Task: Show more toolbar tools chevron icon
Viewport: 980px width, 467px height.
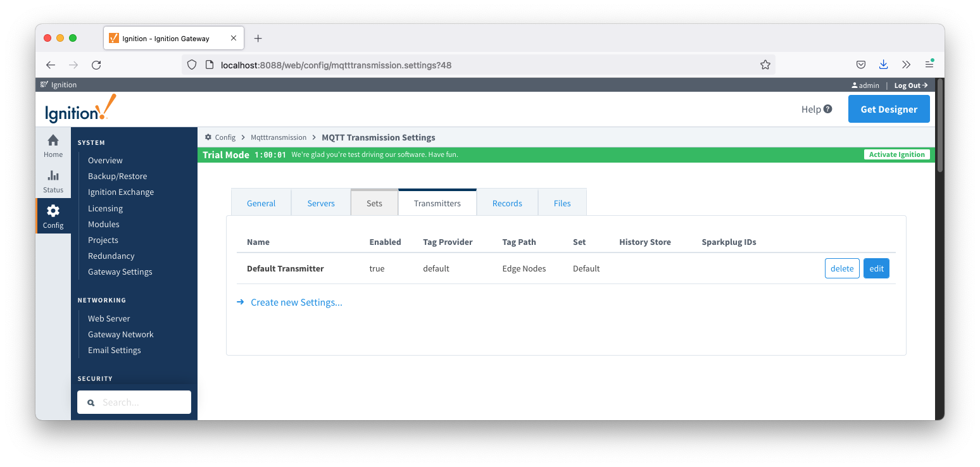Action: pyautogui.click(x=906, y=65)
